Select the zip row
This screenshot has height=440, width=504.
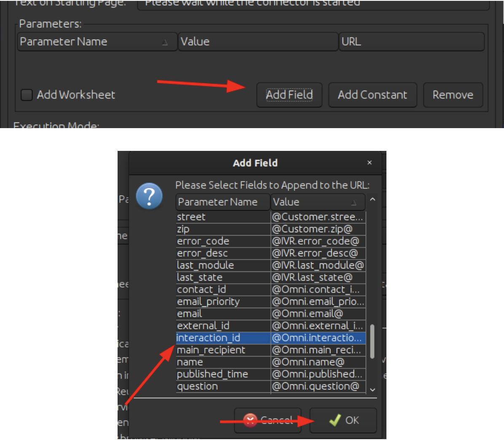click(271, 229)
